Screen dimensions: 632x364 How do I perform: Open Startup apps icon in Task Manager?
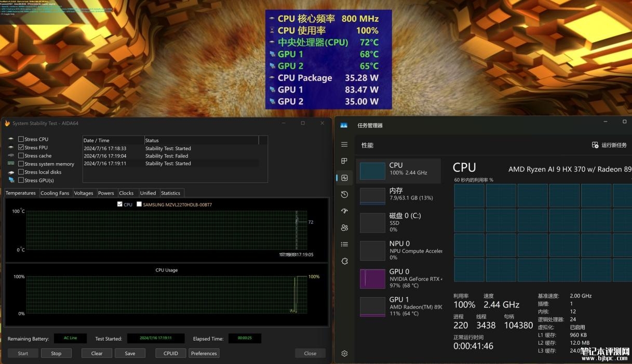[344, 211]
